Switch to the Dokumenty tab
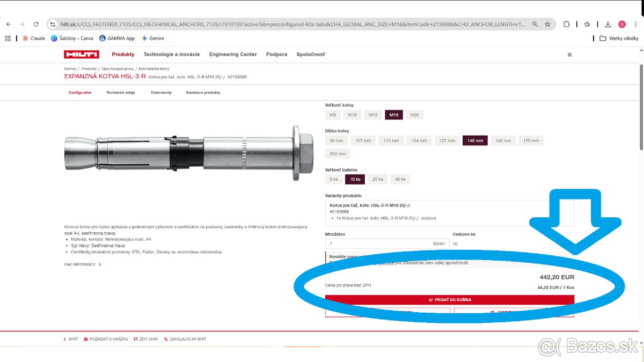Image resolution: width=644 pixels, height=362 pixels. point(161,92)
